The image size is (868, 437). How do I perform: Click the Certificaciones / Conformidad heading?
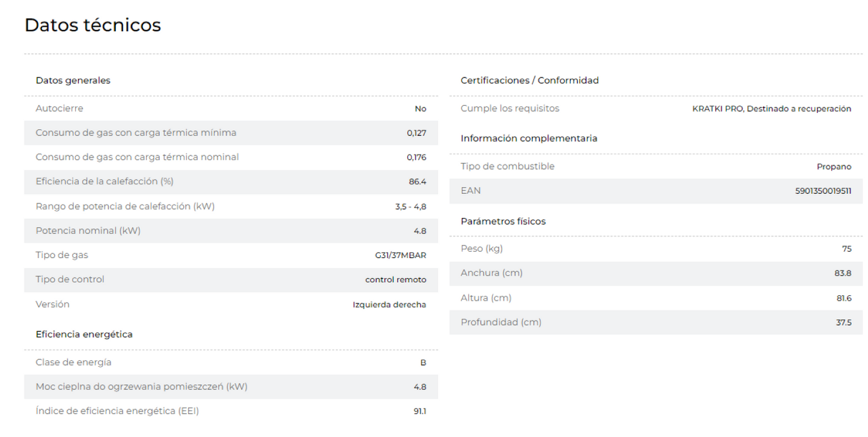click(529, 81)
